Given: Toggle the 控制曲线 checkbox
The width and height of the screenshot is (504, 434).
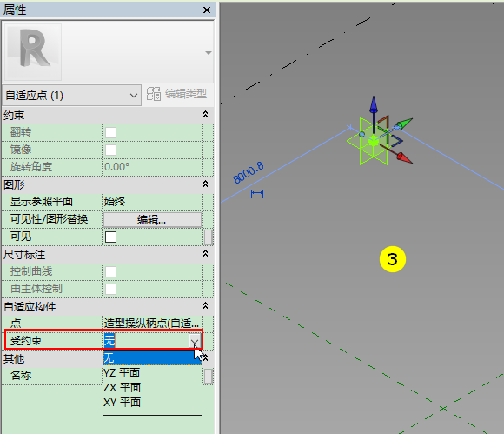Looking at the screenshot, I should (x=110, y=271).
